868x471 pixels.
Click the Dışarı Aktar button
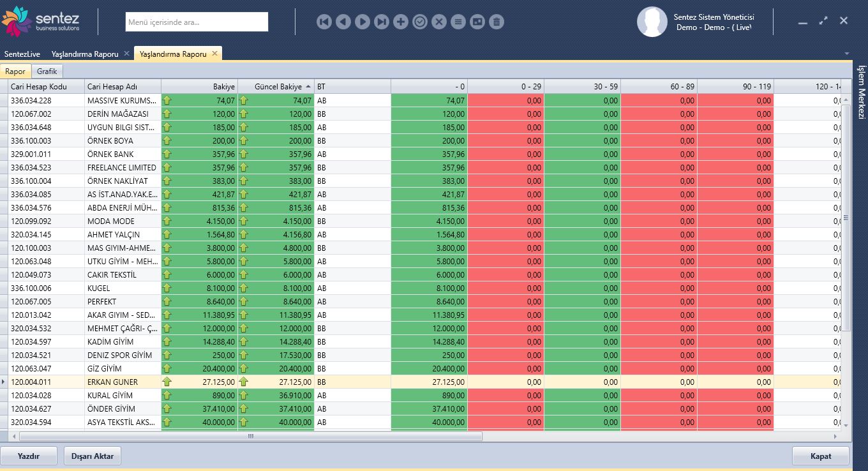(x=93, y=456)
